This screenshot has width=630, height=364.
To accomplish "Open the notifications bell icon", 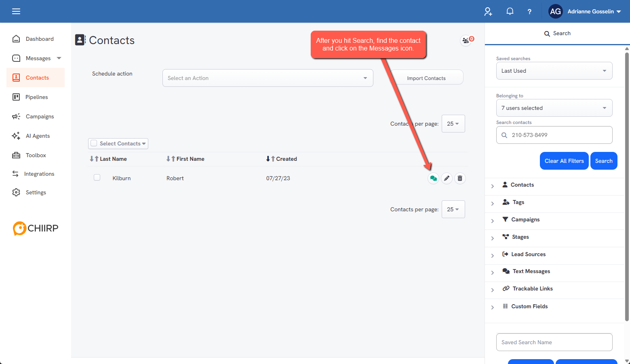I will [510, 11].
